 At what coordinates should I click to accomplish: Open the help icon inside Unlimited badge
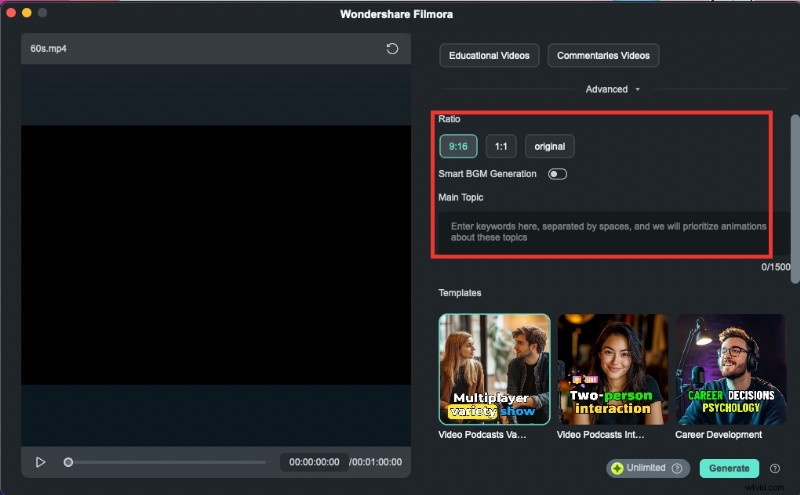tap(677, 468)
